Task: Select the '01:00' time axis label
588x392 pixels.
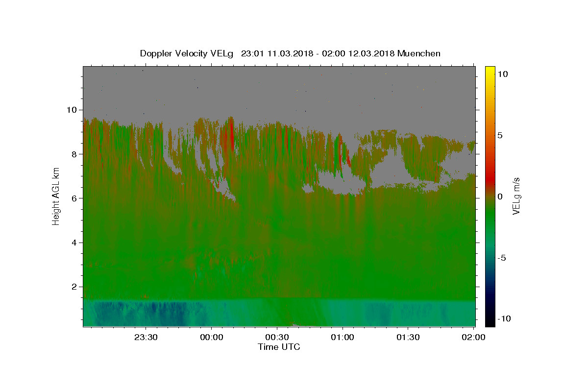Action: pyautogui.click(x=343, y=337)
